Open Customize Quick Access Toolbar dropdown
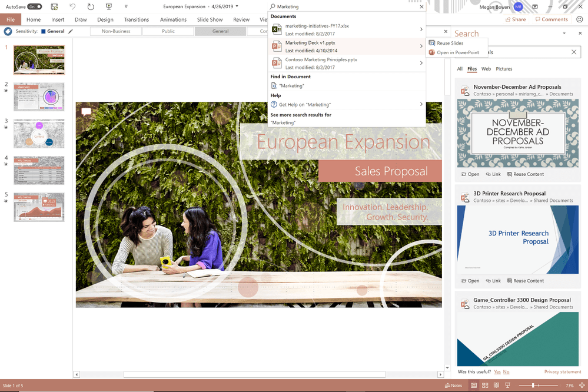Screen dimensions: 588x392 (126, 7)
